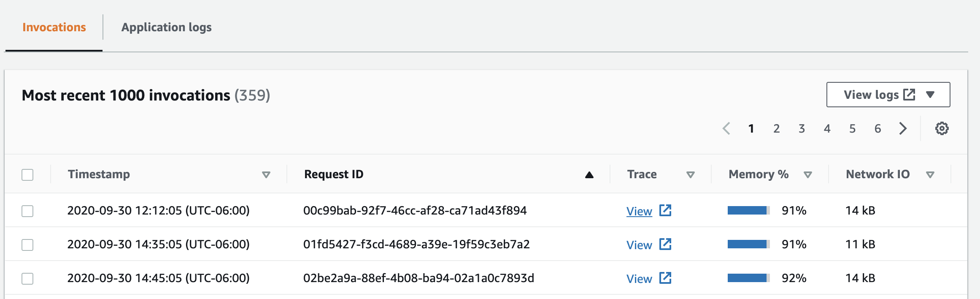Open external trace icon for 14:45:05 invocation
Viewport: 980px width, 299px height.
click(665, 278)
